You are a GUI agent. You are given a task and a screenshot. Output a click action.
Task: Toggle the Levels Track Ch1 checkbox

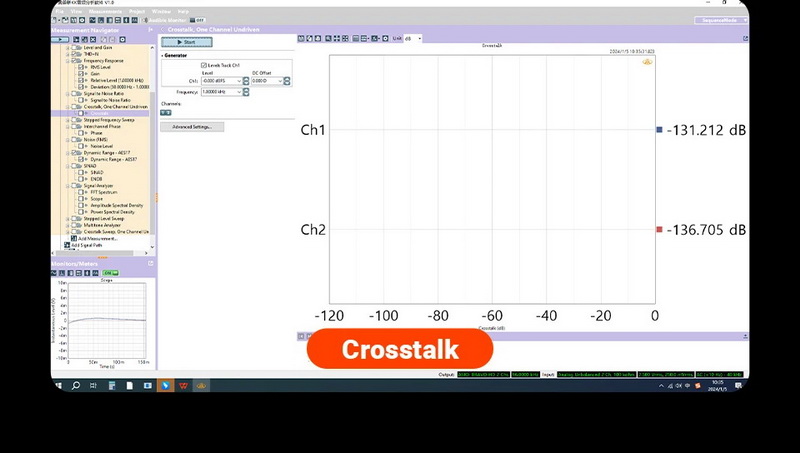[x=204, y=64]
